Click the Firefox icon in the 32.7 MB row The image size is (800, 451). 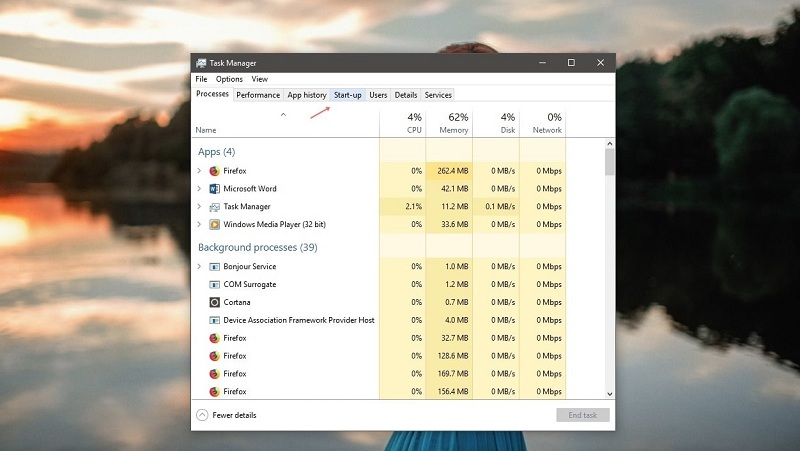pos(214,338)
